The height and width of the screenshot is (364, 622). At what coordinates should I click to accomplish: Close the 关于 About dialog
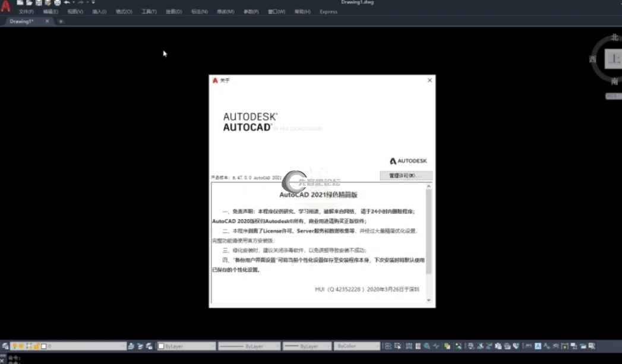coord(430,80)
